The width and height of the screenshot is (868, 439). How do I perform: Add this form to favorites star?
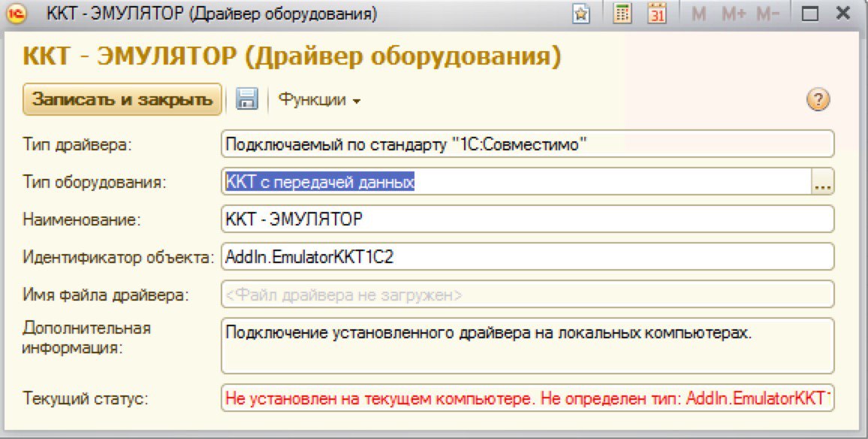(x=580, y=14)
